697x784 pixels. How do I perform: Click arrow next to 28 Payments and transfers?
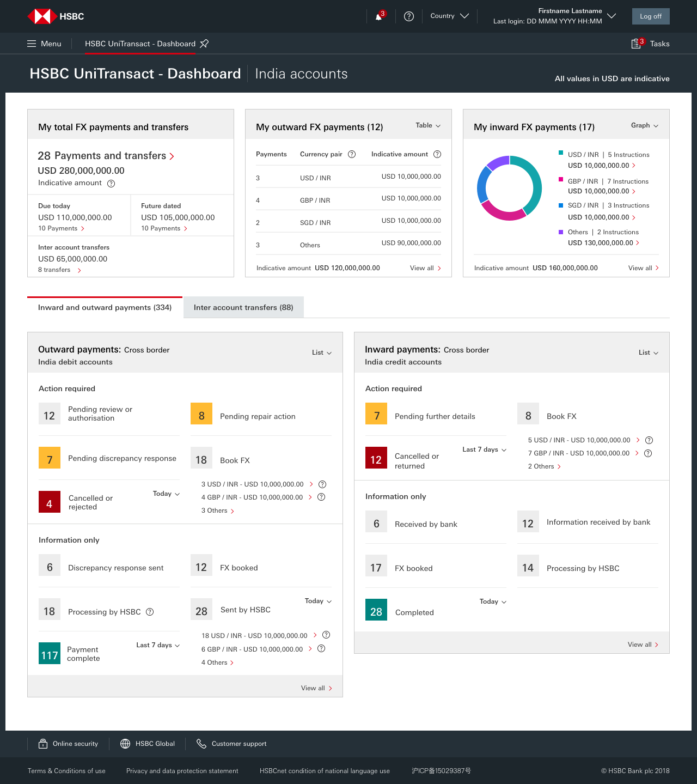click(172, 156)
